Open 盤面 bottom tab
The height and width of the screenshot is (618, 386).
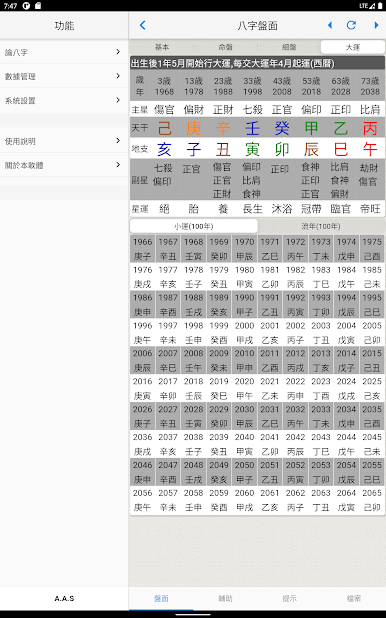pyautogui.click(x=161, y=598)
